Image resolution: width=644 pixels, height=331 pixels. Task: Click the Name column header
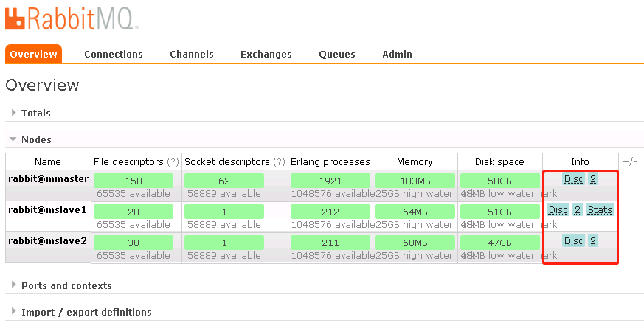[x=48, y=161]
